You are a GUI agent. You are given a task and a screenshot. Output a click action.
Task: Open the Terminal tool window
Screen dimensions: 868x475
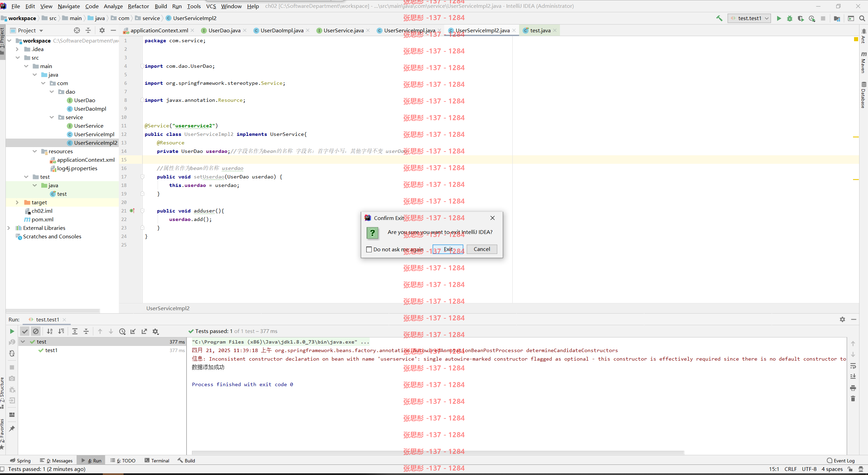157,461
